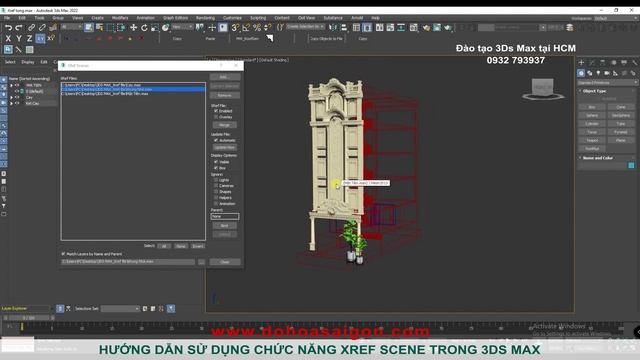The image size is (640, 360).
Task: Open Create Selection Set dropdown
Action: click(305, 27)
